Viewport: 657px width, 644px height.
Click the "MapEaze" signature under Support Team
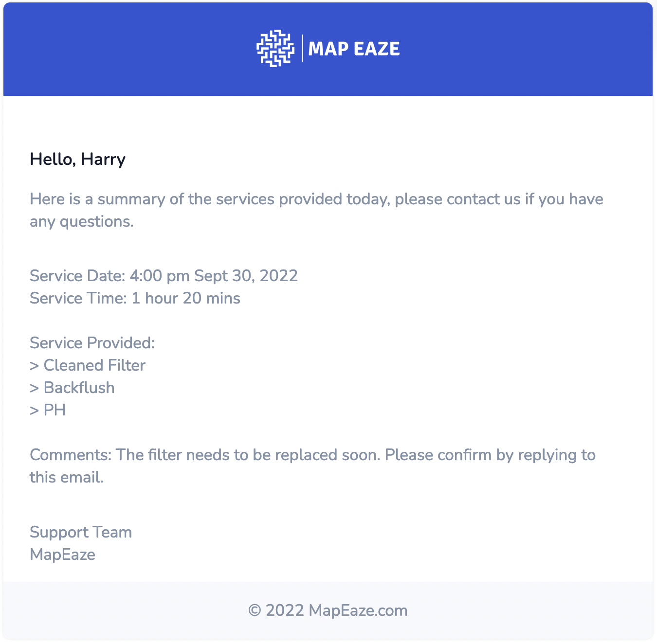click(x=62, y=555)
